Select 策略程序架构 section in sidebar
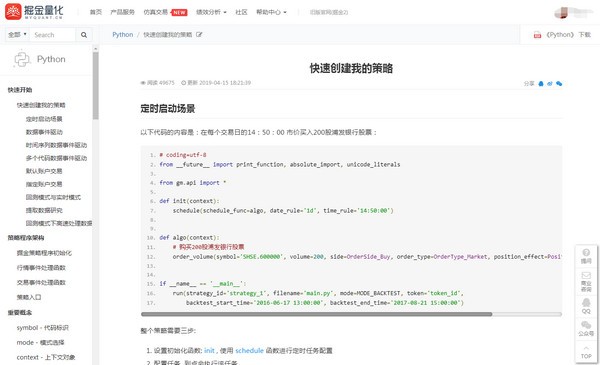The width and height of the screenshot is (600, 365). (26, 238)
